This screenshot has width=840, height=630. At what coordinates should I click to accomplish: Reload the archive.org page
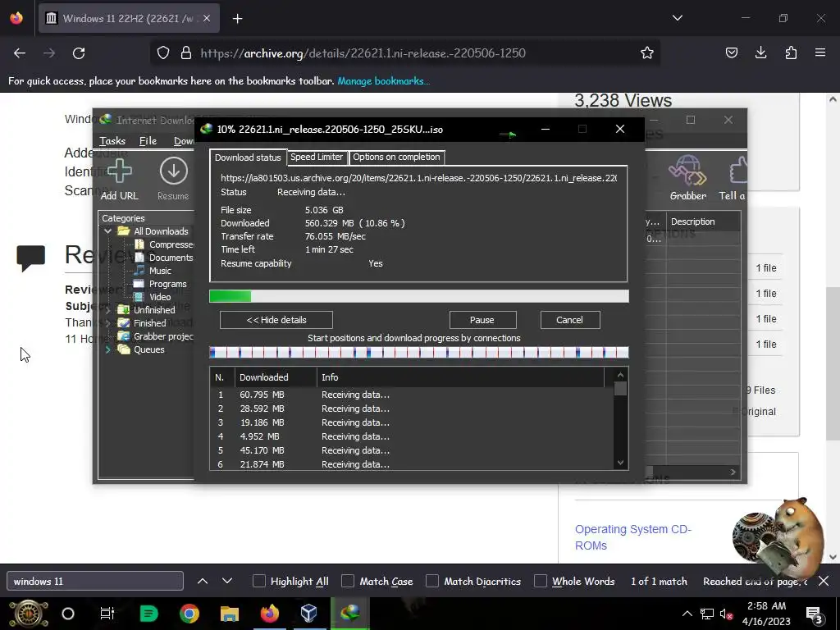pyautogui.click(x=79, y=53)
